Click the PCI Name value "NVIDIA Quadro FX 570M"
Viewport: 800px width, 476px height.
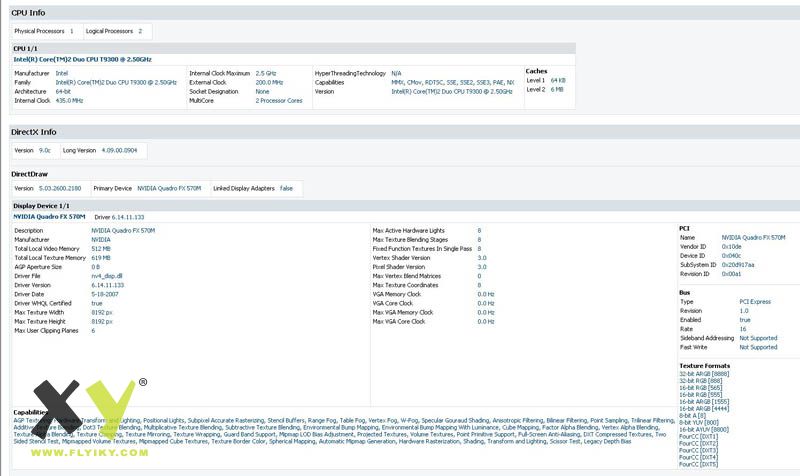(754, 238)
